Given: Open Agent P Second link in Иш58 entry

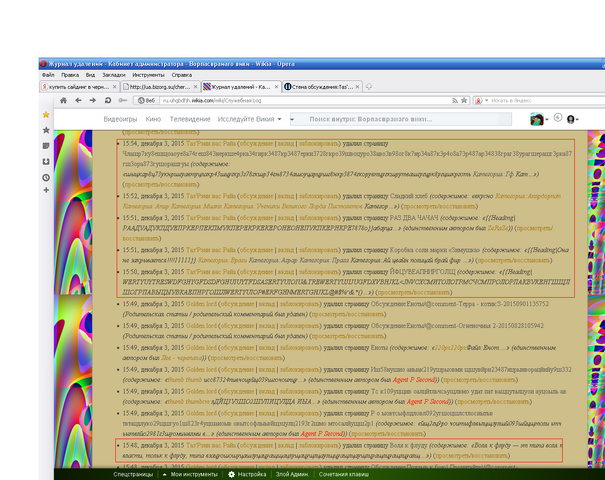Looking at the screenshot, I should [x=414, y=380].
